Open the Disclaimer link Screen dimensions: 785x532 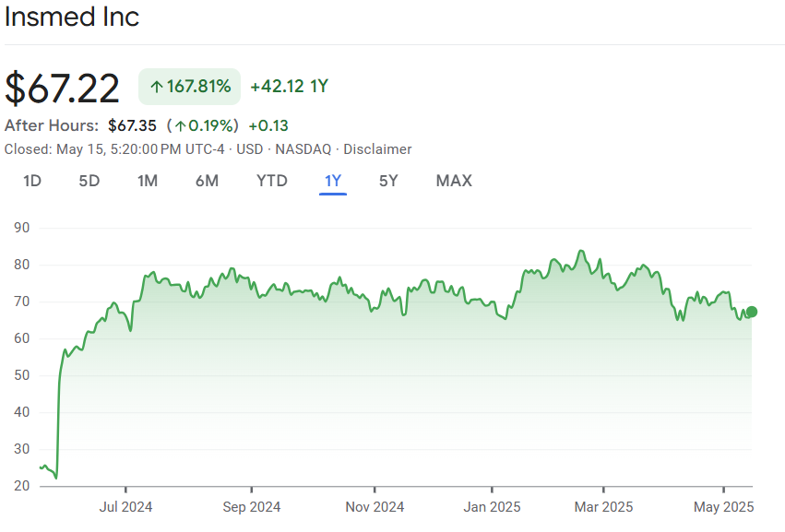click(x=377, y=149)
